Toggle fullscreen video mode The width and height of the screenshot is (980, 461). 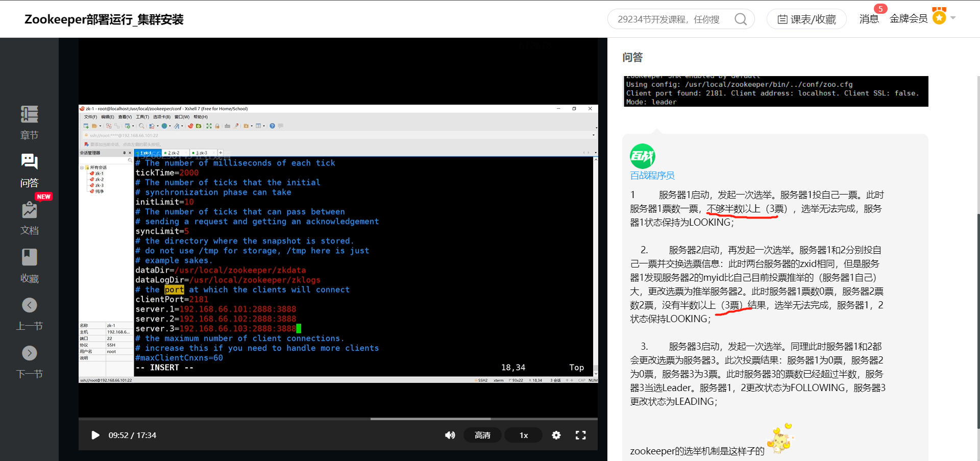tap(580, 435)
